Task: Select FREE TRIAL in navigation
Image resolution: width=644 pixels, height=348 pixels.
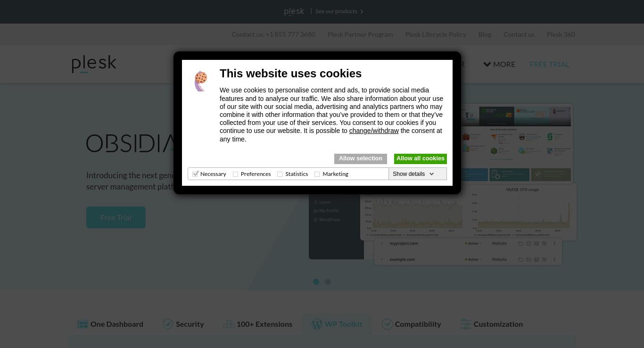Action: (x=549, y=64)
